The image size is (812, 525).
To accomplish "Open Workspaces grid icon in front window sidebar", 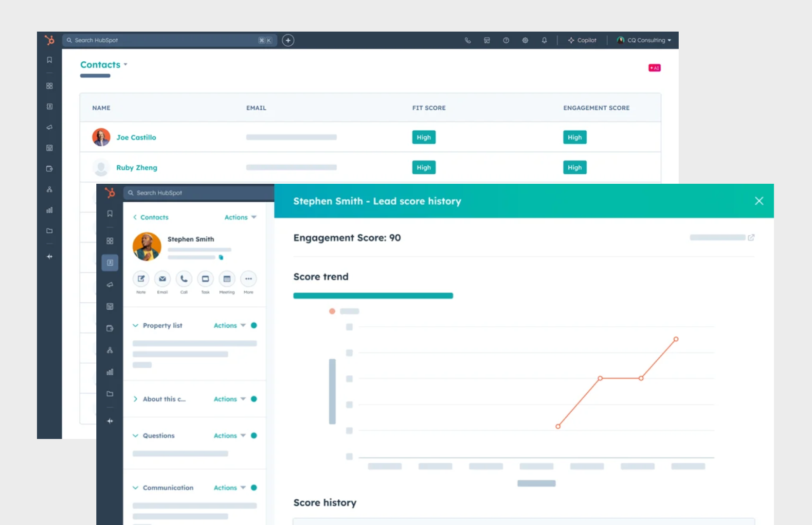I will 110,241.
